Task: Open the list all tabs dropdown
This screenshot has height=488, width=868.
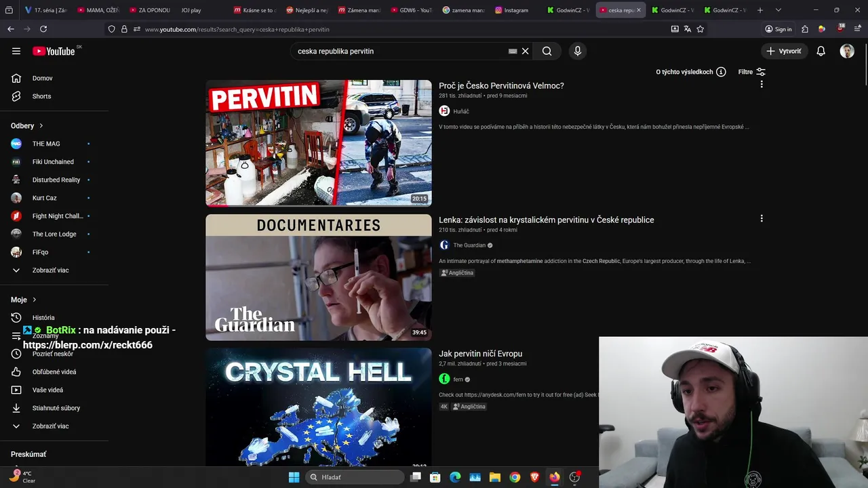Action: click(x=778, y=10)
